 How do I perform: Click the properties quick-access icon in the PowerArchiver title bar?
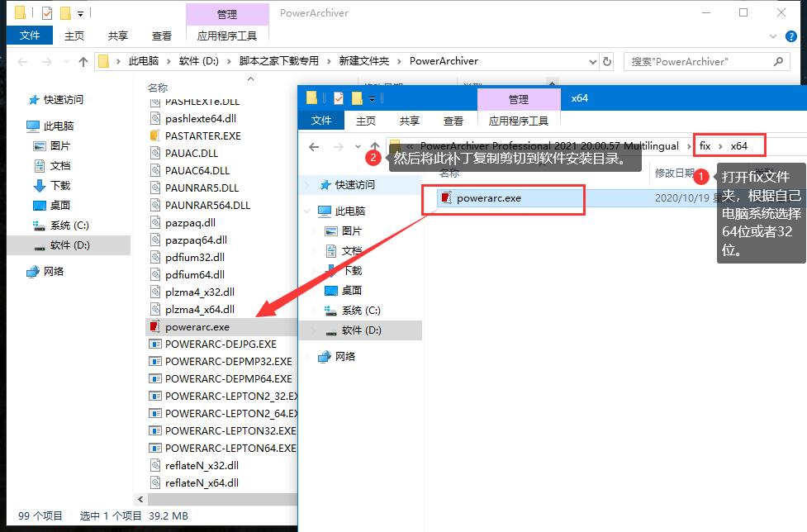point(47,13)
